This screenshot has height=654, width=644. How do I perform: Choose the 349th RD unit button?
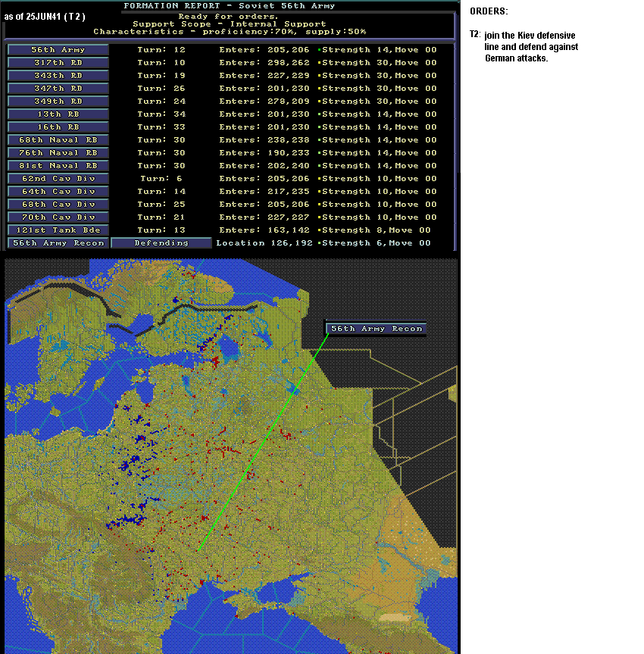(x=58, y=102)
